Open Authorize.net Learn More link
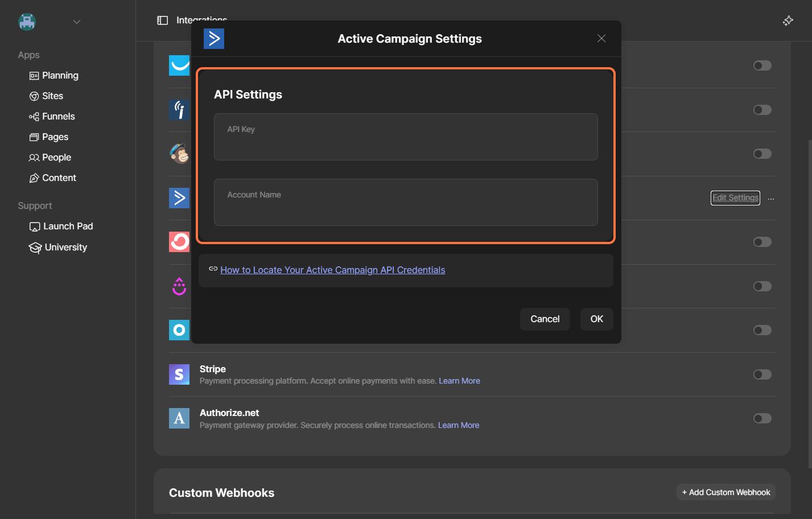 point(459,425)
